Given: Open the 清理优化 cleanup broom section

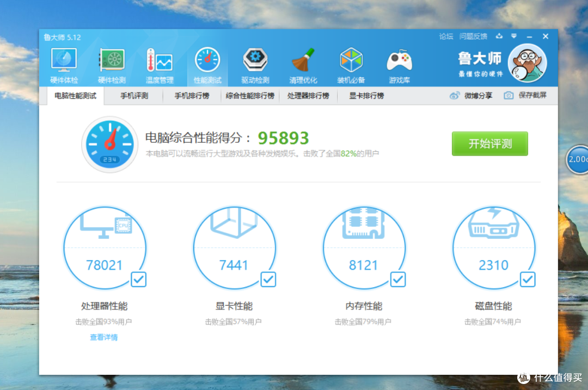Looking at the screenshot, I should [303, 66].
